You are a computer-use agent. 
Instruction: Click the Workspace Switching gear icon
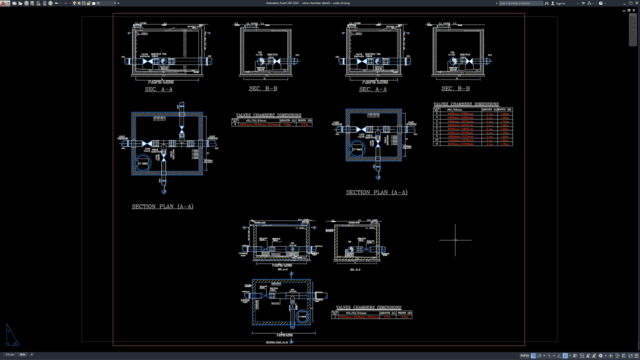pyautogui.click(x=600, y=356)
